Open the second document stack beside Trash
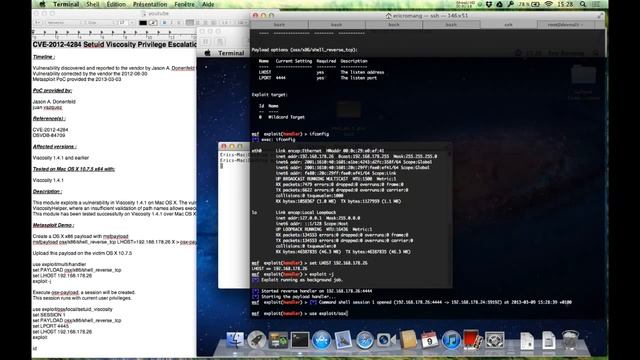 549,341
